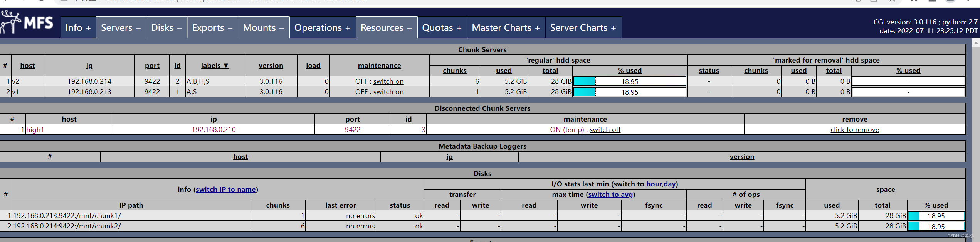Select disk path 192.168.0.214:9422:/mnt/chunk2/
Image resolution: width=980 pixels, height=242 pixels.
click(67, 226)
